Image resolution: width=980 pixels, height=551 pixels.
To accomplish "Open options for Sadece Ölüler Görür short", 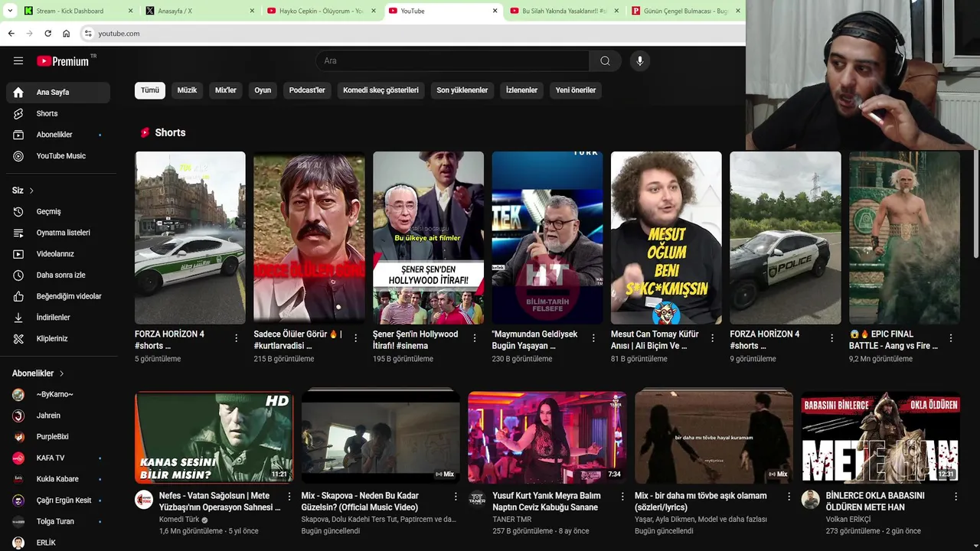I will coord(355,337).
